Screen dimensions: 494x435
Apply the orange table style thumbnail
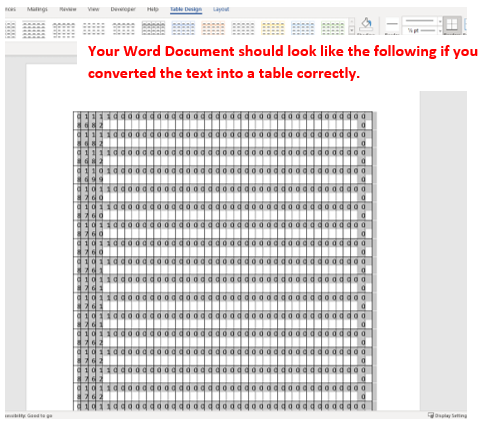[x=213, y=28]
